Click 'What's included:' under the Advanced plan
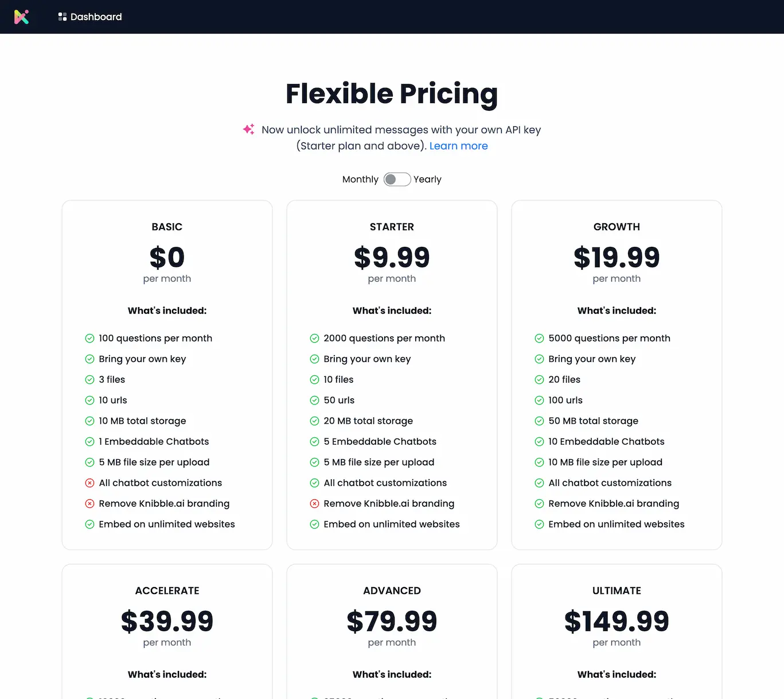 pos(392,674)
